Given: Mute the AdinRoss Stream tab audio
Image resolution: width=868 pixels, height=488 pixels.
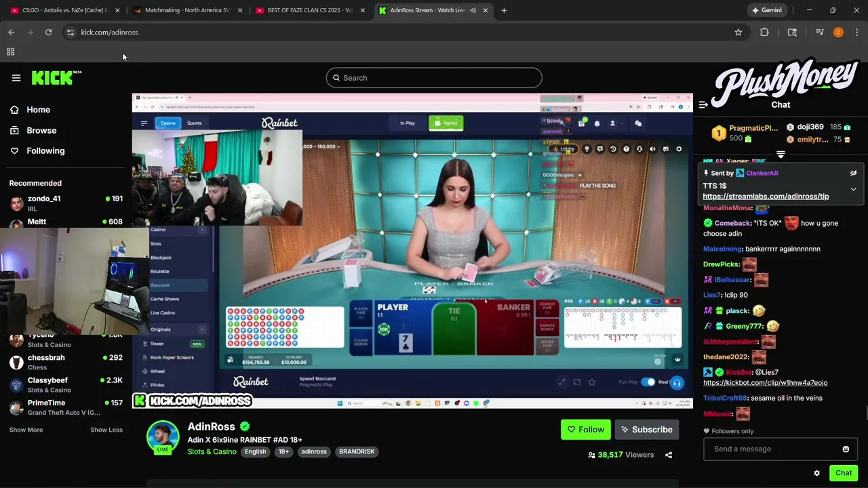Looking at the screenshot, I should tap(473, 10).
